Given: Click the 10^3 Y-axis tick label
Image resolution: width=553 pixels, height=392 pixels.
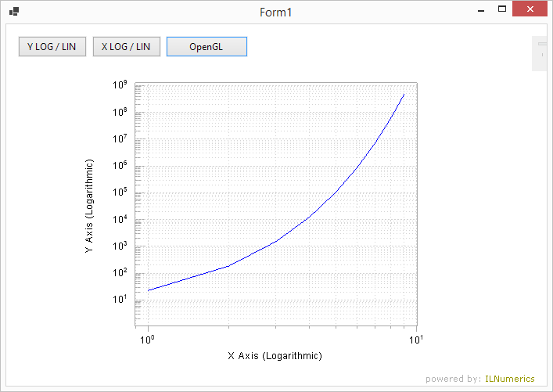Looking at the screenshot, I should [120, 246].
